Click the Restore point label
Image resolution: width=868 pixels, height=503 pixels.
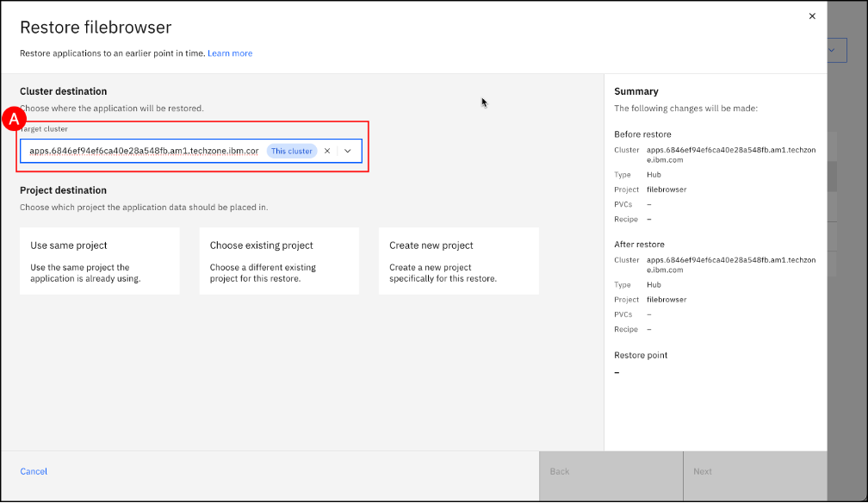click(641, 355)
